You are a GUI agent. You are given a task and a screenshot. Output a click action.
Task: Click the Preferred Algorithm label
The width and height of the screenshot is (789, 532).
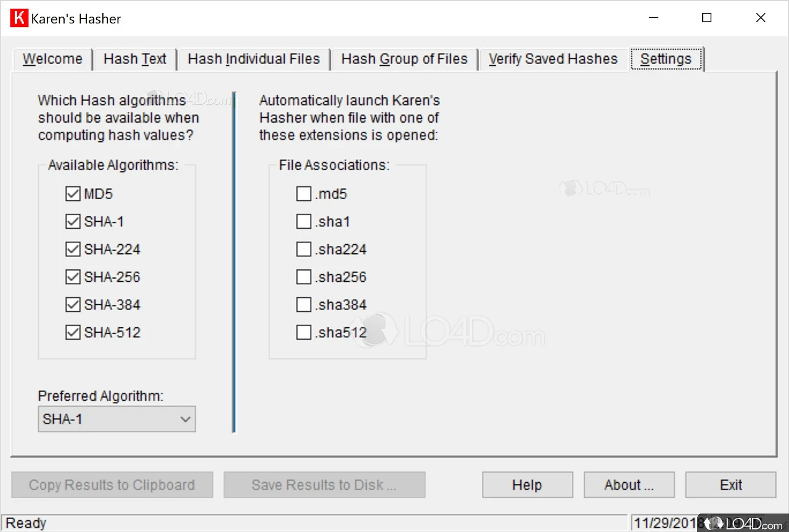tap(100, 396)
